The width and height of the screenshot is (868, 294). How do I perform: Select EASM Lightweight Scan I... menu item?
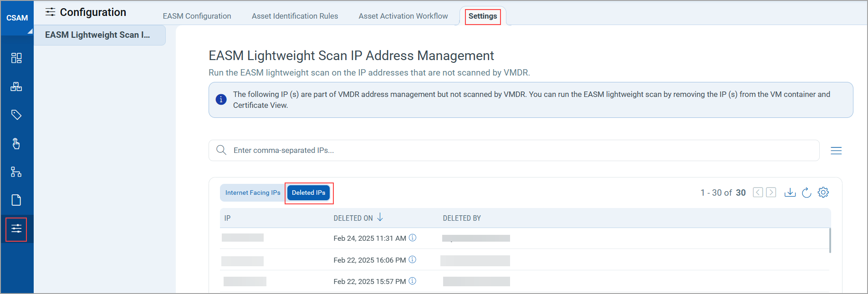100,35
